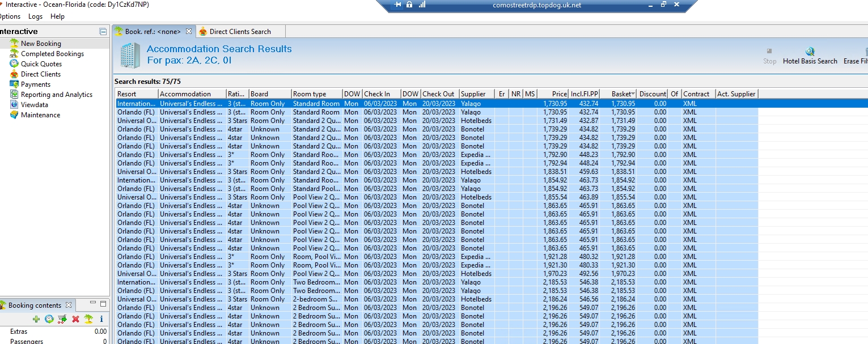Click the lock icon on the remote desktop bar

pyautogui.click(x=409, y=5)
